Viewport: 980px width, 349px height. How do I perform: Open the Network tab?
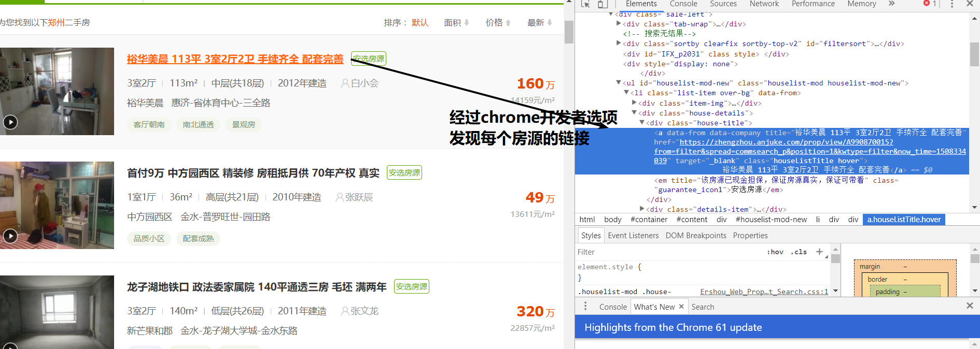(x=764, y=4)
